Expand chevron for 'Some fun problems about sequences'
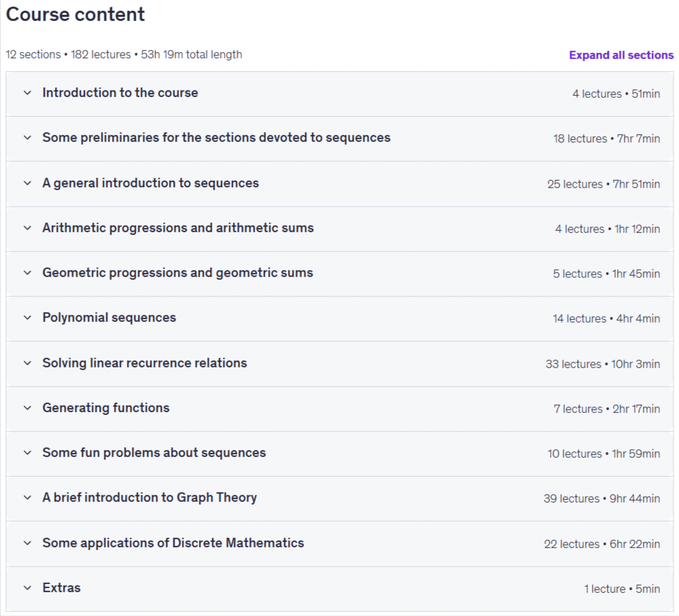The image size is (679, 616). tap(27, 453)
